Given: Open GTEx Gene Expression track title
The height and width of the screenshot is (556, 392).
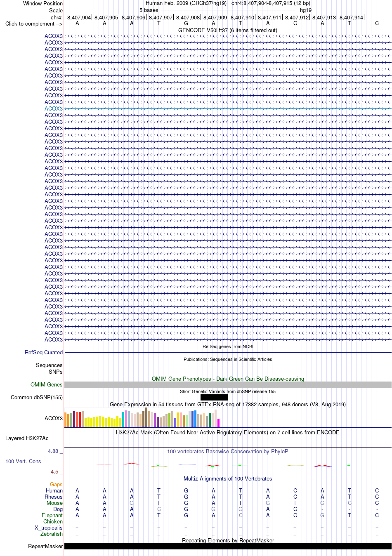Looking at the screenshot, I should pyautogui.click(x=228, y=404).
